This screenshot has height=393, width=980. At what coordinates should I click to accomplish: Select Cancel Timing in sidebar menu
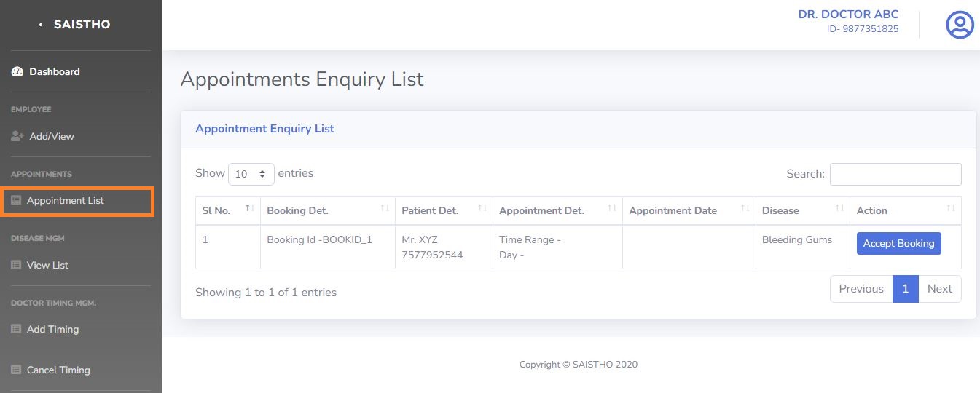58,370
